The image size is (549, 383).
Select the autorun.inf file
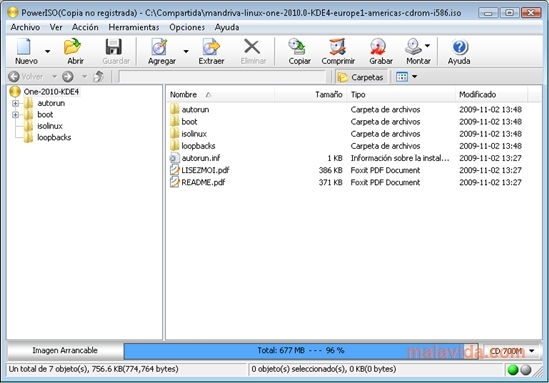coord(201,158)
